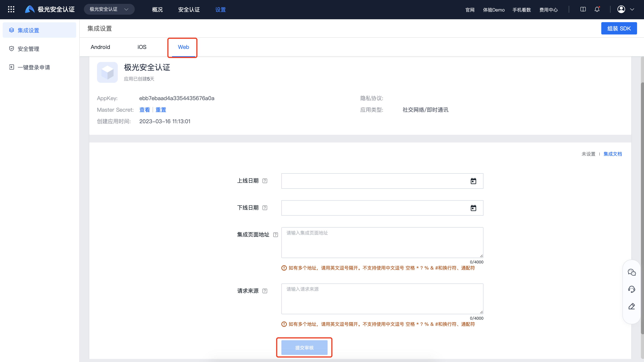The width and height of the screenshot is (644, 362).
Task: Switch to the Android tab
Action: coord(100,47)
